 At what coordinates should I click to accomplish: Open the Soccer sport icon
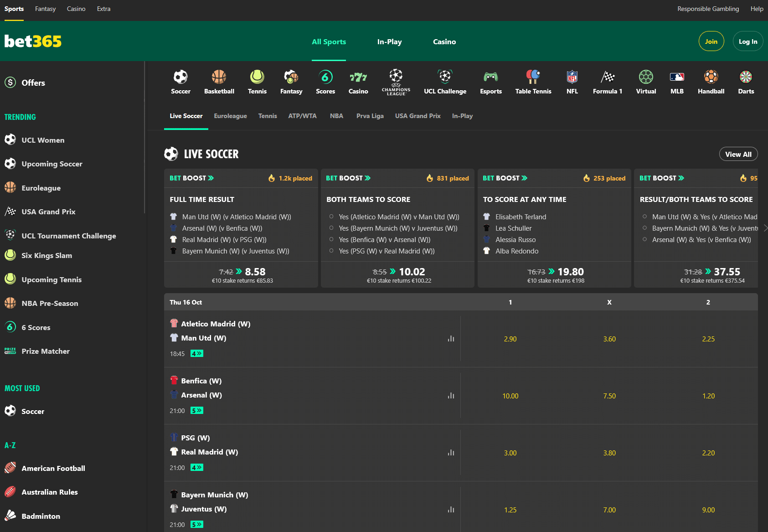[180, 77]
